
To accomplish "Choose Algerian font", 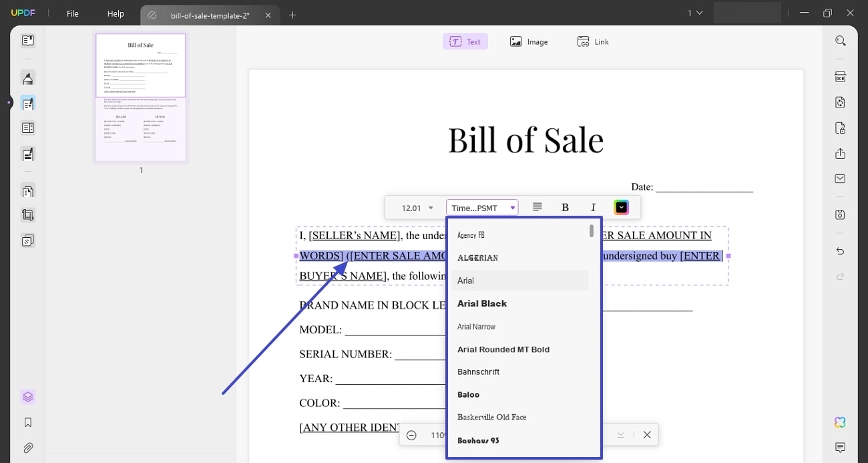I will 519,258.
